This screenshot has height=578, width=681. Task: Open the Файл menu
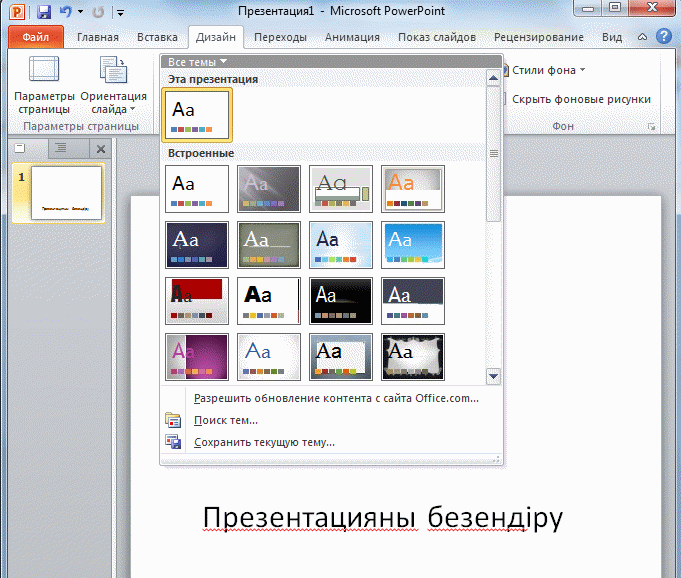pos(35,38)
